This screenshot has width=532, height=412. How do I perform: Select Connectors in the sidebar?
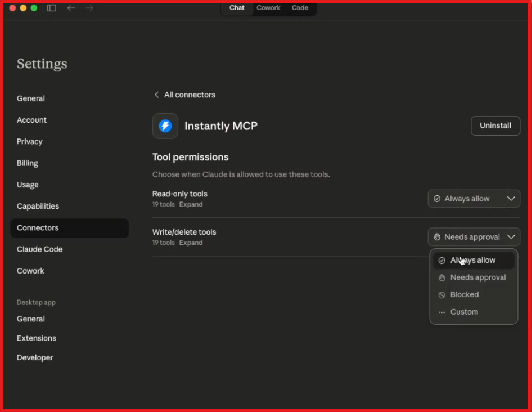[x=69, y=228]
